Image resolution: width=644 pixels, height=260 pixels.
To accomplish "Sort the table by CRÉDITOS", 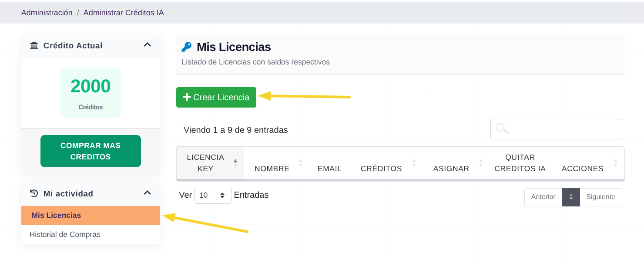I will (x=414, y=163).
